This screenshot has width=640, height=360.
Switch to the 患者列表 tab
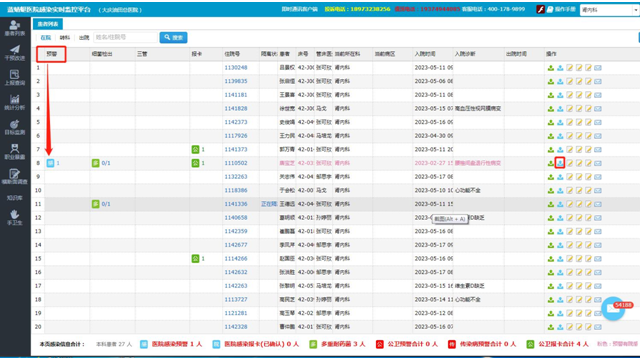[48, 24]
